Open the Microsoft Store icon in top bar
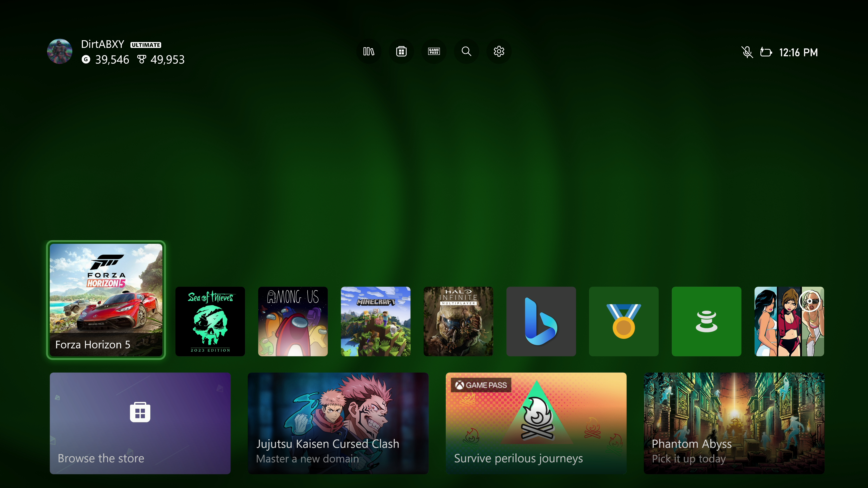This screenshot has width=868, height=488. (401, 52)
